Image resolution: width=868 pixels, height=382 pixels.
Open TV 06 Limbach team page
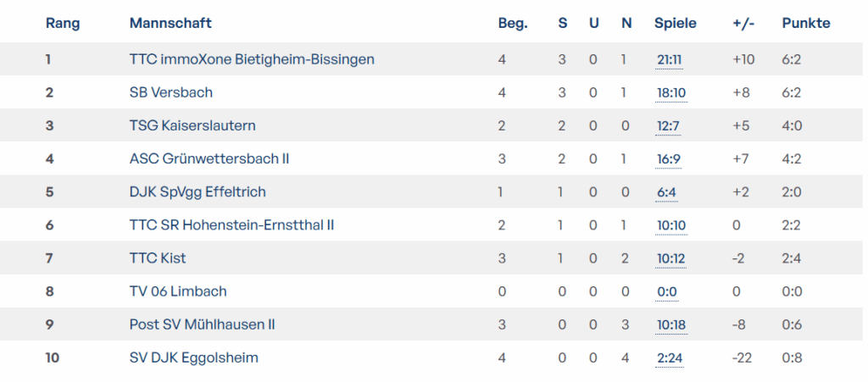pos(178,291)
